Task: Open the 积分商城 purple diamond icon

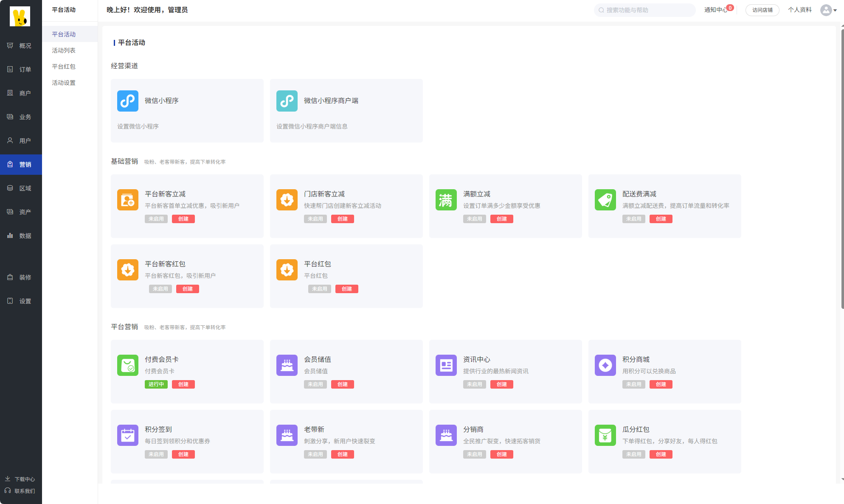Action: [605, 365]
